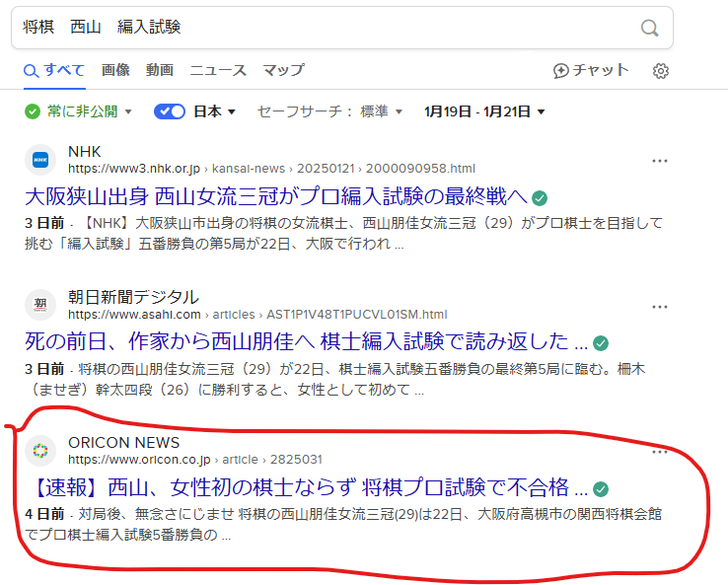This screenshot has height=585, width=728.
Task: Click the Asahi snippet starting 将棋の西山朋佳女流三冠
Action: (x=334, y=379)
